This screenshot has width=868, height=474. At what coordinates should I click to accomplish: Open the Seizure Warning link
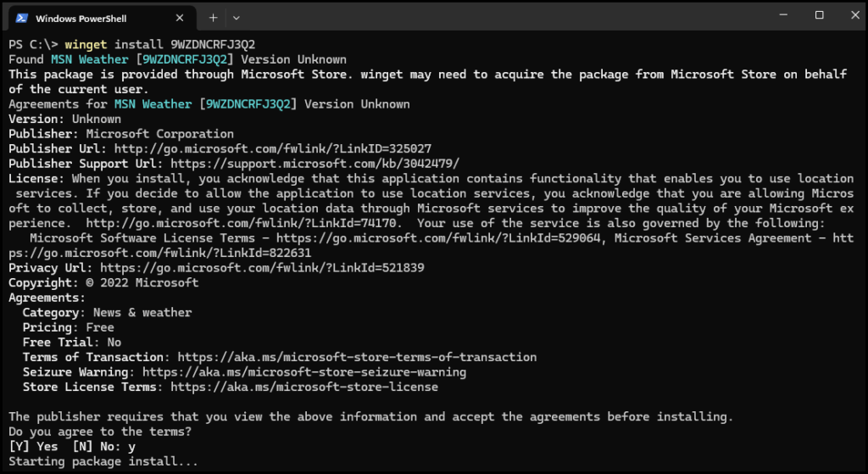click(x=304, y=372)
